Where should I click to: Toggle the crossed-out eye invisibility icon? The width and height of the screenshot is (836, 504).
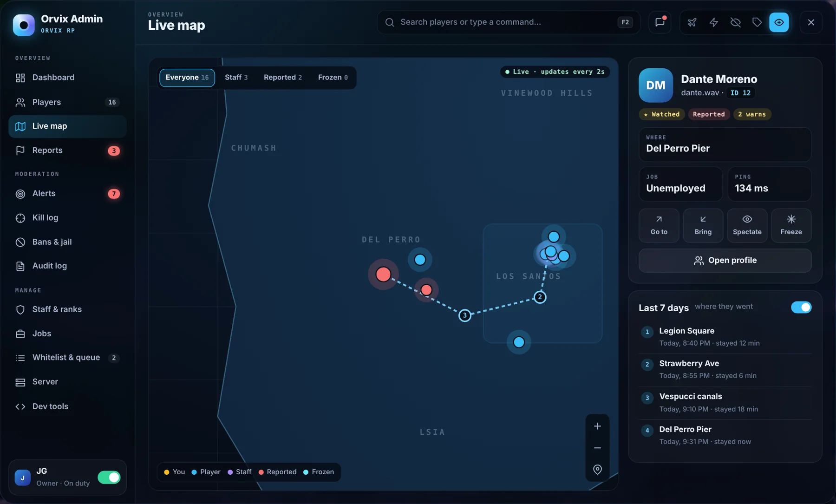[735, 22]
